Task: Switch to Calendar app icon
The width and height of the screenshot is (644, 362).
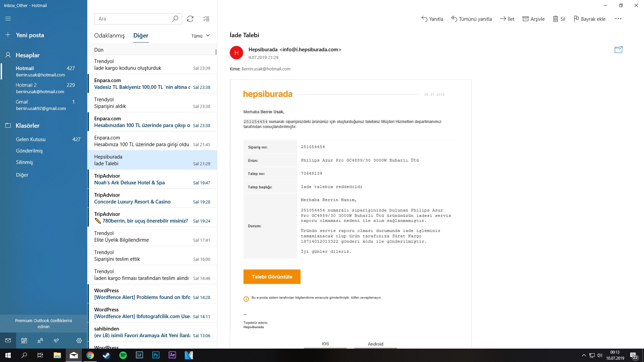Action: [x=24, y=341]
